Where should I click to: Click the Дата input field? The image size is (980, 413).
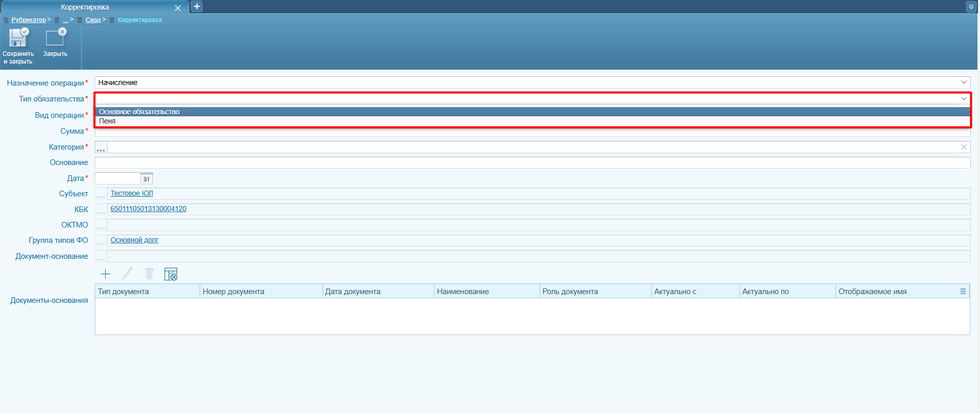118,178
